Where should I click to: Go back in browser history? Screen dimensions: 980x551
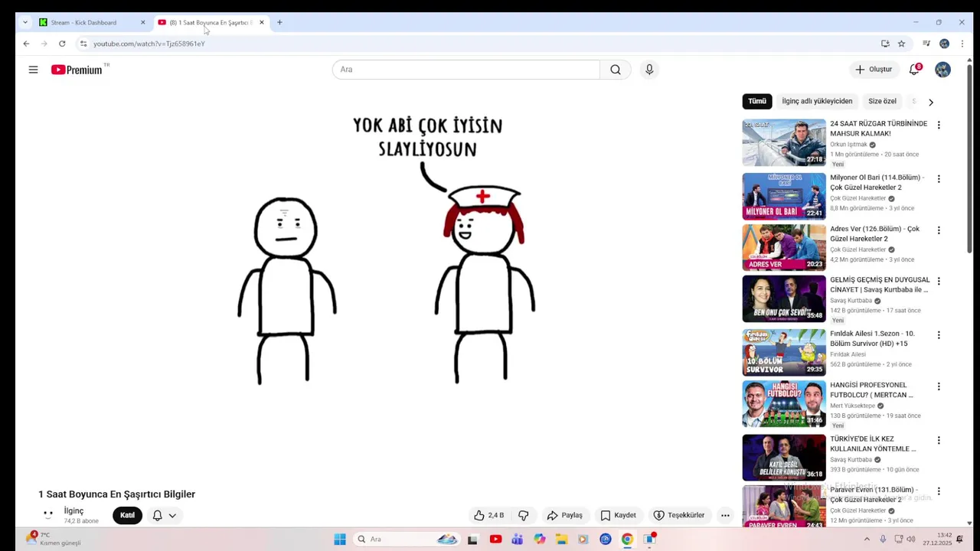click(x=26, y=44)
